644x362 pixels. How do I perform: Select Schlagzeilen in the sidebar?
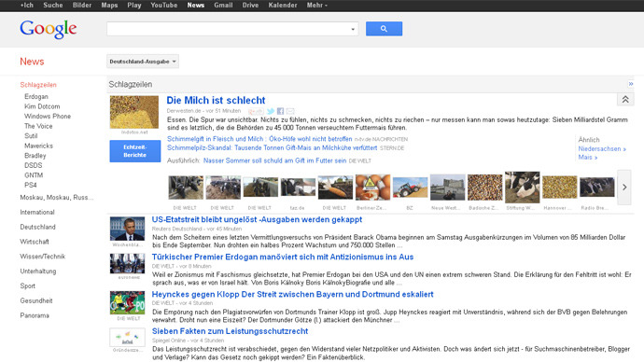(38, 85)
